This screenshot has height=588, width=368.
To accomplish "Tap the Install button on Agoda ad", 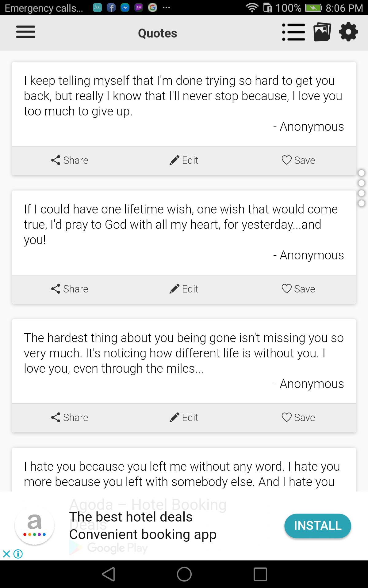I will 317,526.
